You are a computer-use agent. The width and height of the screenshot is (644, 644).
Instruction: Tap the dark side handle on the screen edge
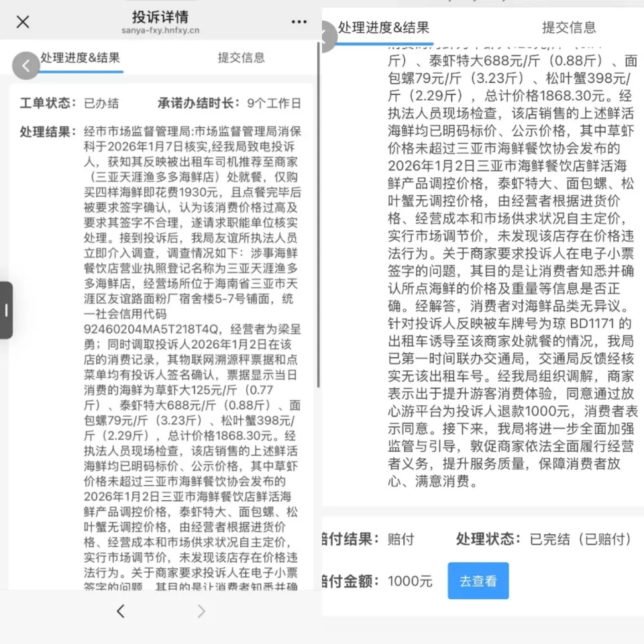pyautogui.click(x=6, y=310)
